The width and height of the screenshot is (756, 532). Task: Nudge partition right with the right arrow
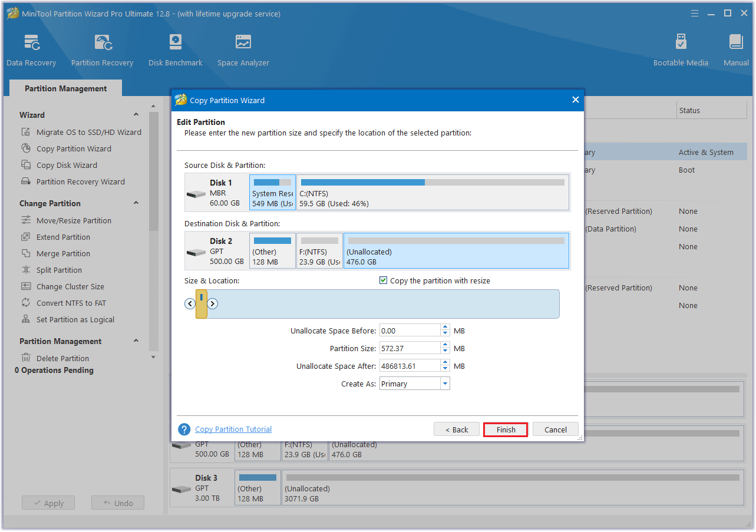[x=213, y=304]
